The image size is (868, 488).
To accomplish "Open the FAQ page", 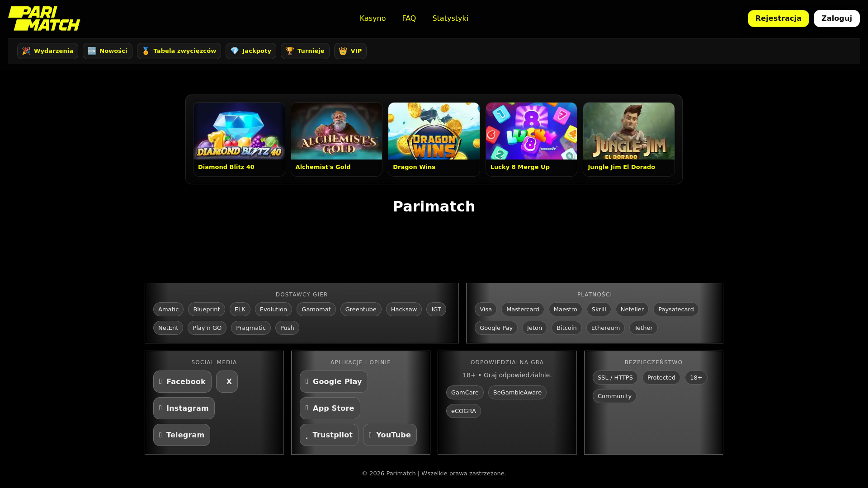I will [409, 19].
